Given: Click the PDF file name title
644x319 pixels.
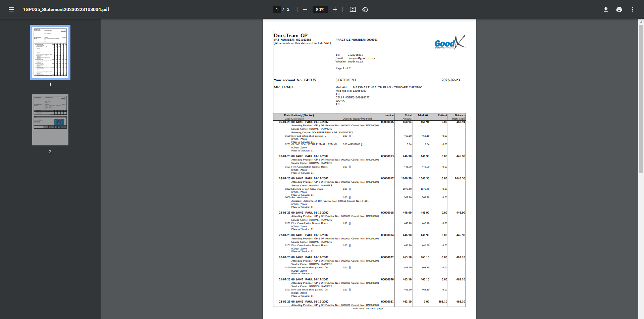Looking at the screenshot, I should pyautogui.click(x=66, y=9).
